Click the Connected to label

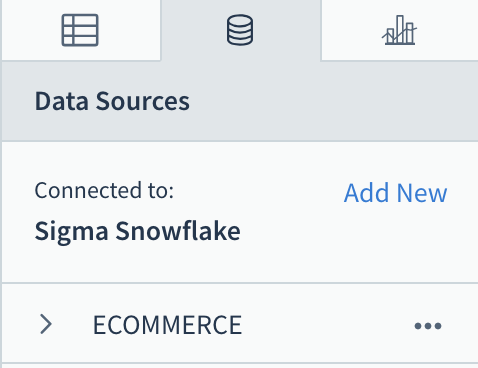coord(104,190)
